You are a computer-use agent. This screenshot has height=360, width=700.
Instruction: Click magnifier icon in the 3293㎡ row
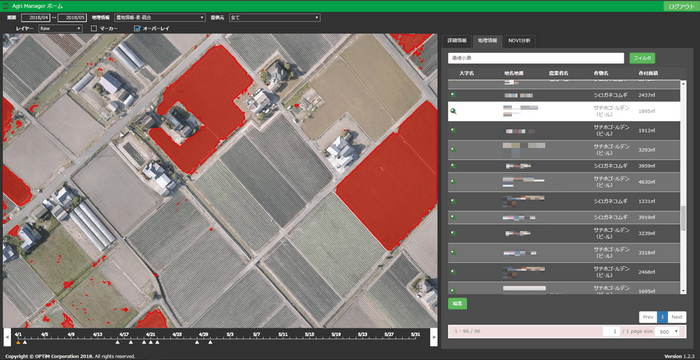pyautogui.click(x=453, y=150)
